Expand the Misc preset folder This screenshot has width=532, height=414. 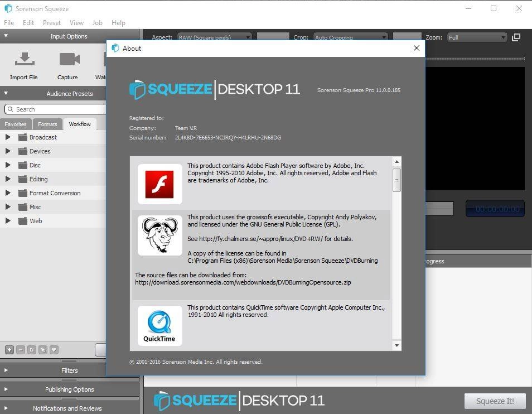pos(8,206)
